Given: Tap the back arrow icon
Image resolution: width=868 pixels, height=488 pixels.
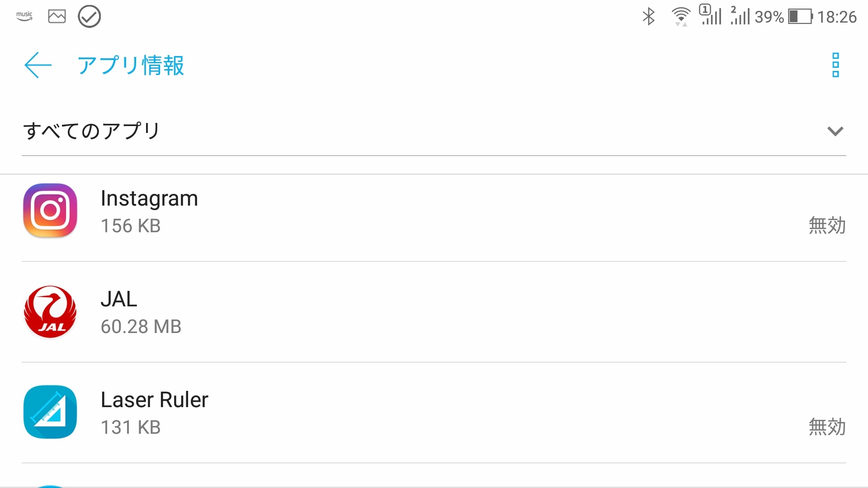Looking at the screenshot, I should [38, 65].
